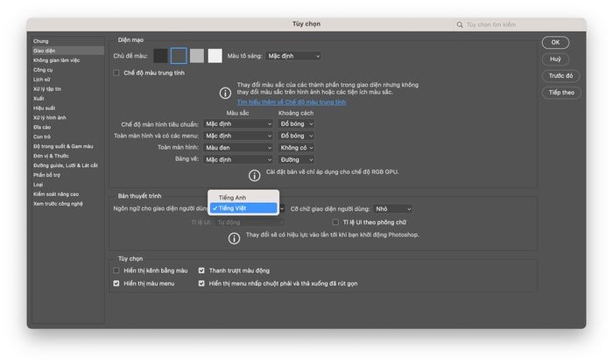This screenshot has width=613, height=364.
Task: Toggle Hiển thị menu nhấp chuột phải checkbox
Action: click(x=201, y=283)
